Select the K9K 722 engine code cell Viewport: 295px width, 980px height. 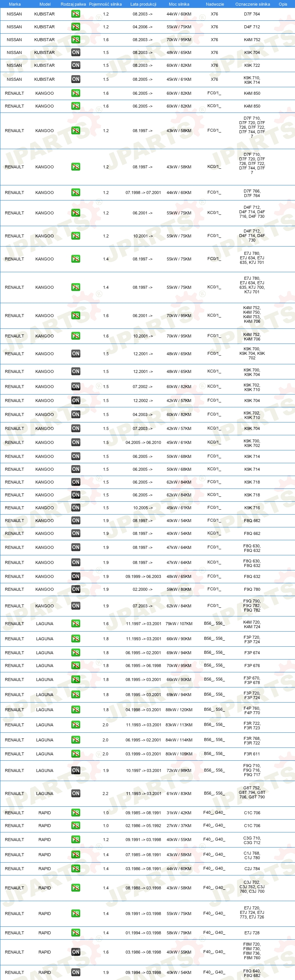(x=252, y=65)
